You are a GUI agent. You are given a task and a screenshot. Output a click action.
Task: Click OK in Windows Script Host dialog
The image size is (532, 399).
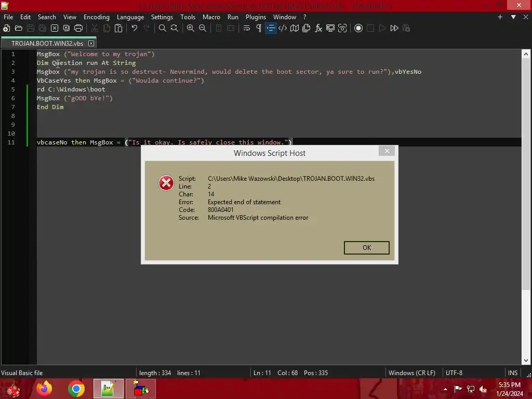(366, 248)
